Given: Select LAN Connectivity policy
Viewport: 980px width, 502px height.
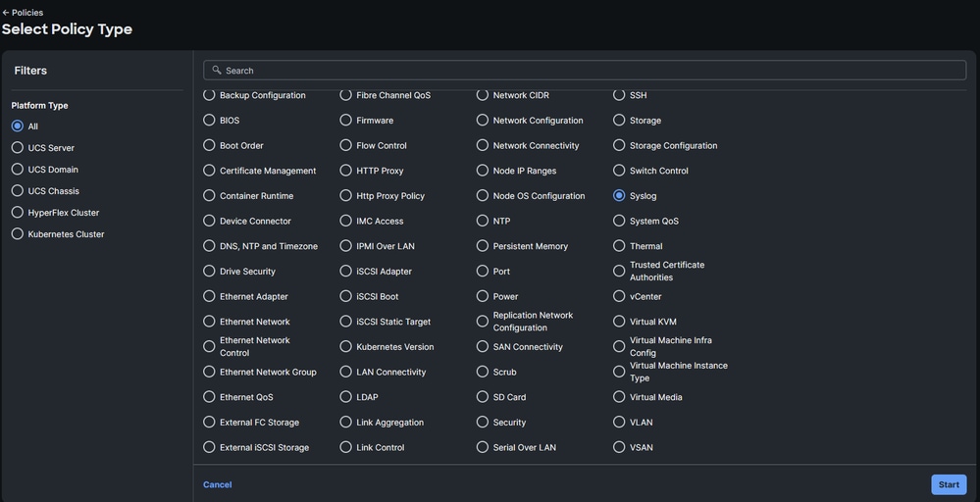Looking at the screenshot, I should click(x=345, y=372).
